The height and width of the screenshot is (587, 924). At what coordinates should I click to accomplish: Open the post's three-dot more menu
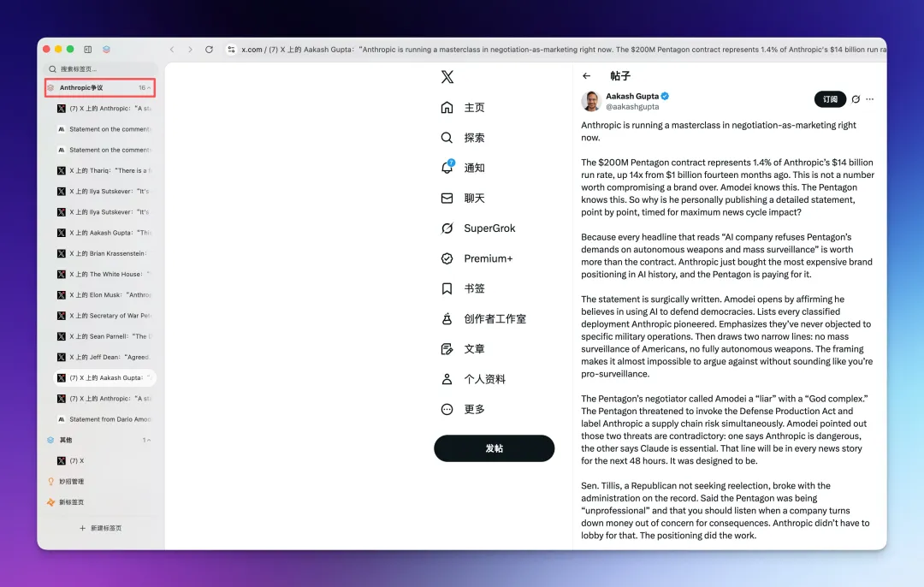(870, 99)
